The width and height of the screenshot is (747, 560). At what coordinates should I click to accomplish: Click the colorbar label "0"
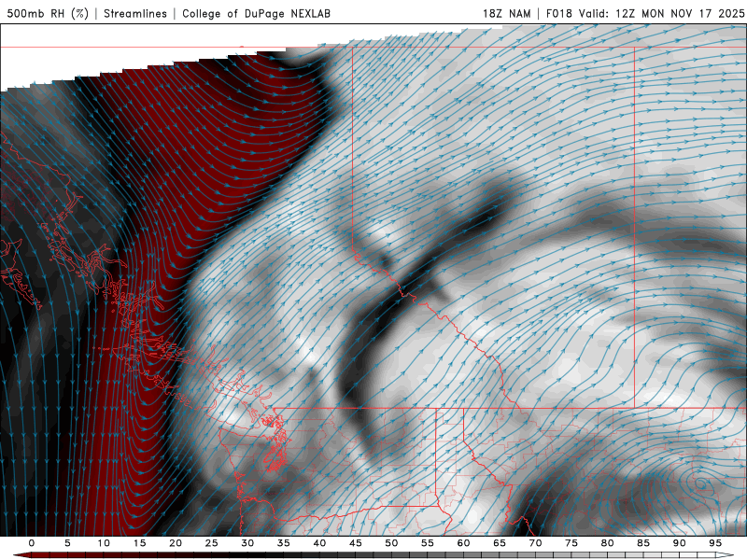pos(32,543)
